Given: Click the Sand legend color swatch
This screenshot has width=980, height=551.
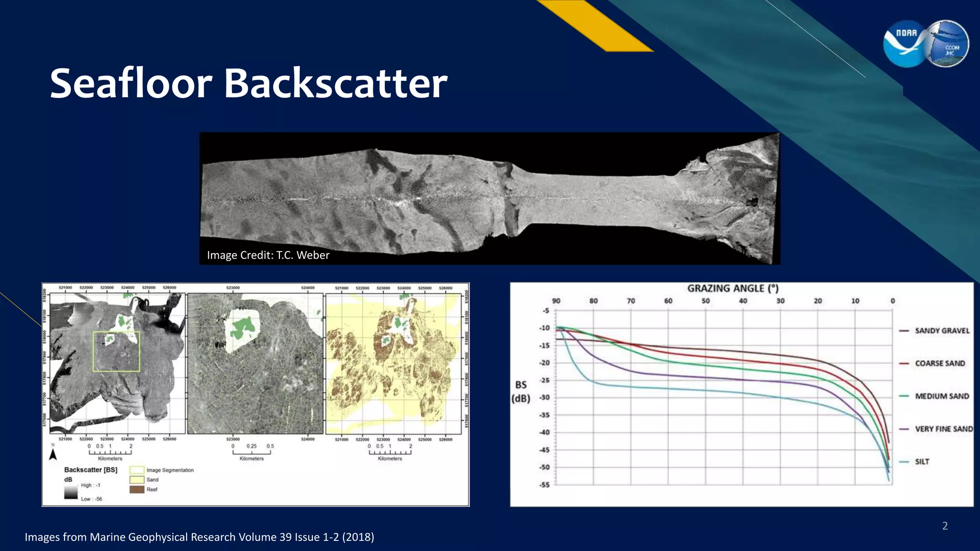Looking at the screenshot, I should (137, 480).
